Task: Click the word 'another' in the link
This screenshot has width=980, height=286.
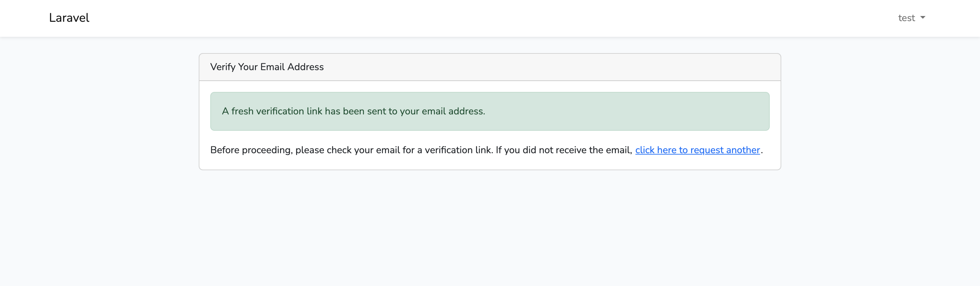Action: click(x=743, y=150)
